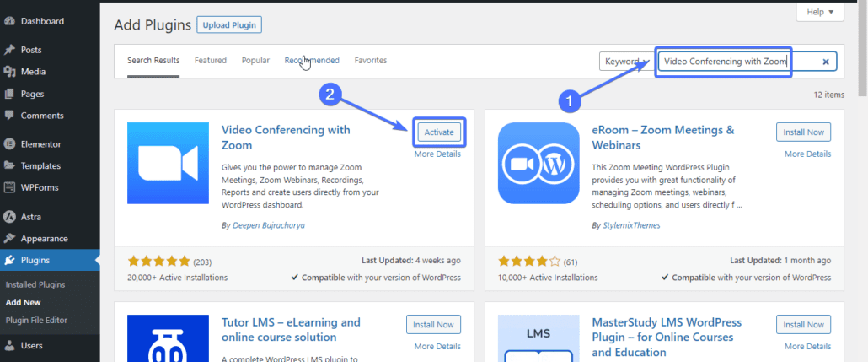Click author link Deepen Bajracharya
868x362 pixels.
click(269, 225)
